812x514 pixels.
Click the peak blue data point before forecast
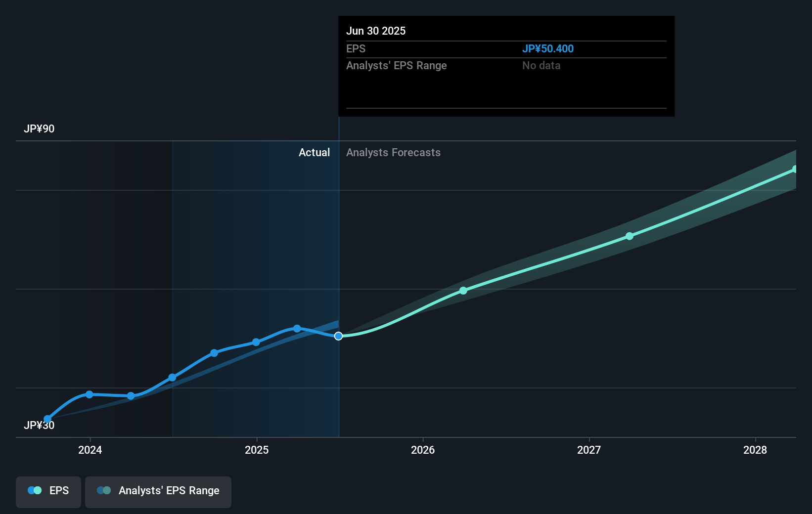(296, 328)
